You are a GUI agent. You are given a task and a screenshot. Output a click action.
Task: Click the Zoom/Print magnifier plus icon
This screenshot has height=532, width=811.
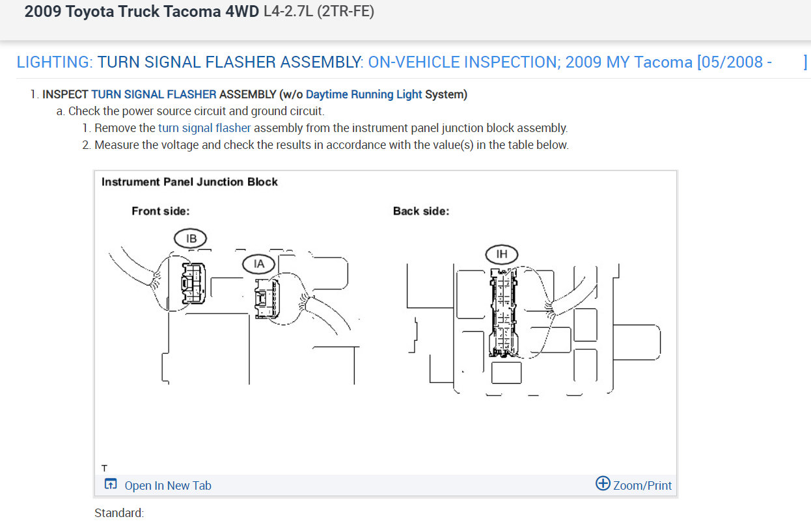pyautogui.click(x=603, y=483)
